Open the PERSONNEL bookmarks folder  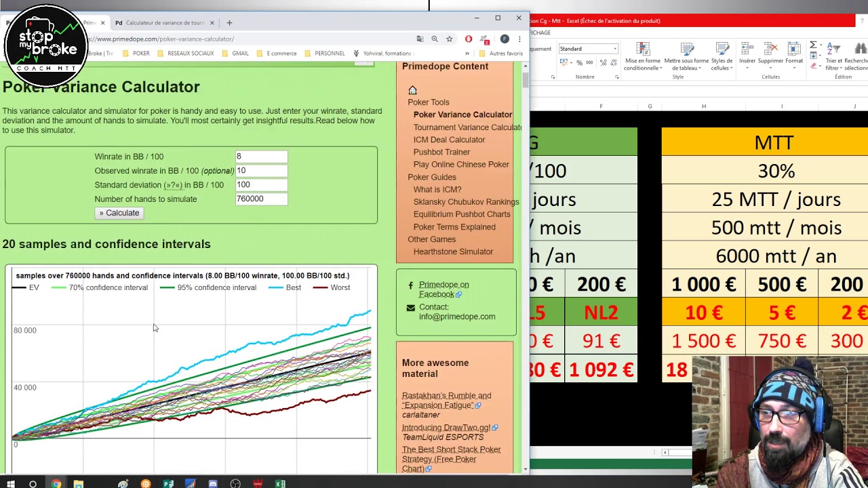[x=325, y=53]
